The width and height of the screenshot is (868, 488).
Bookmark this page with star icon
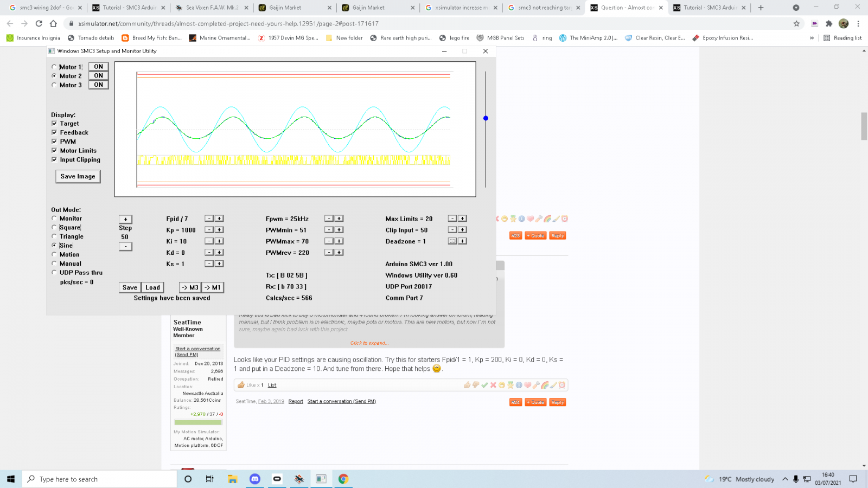pyautogui.click(x=796, y=23)
